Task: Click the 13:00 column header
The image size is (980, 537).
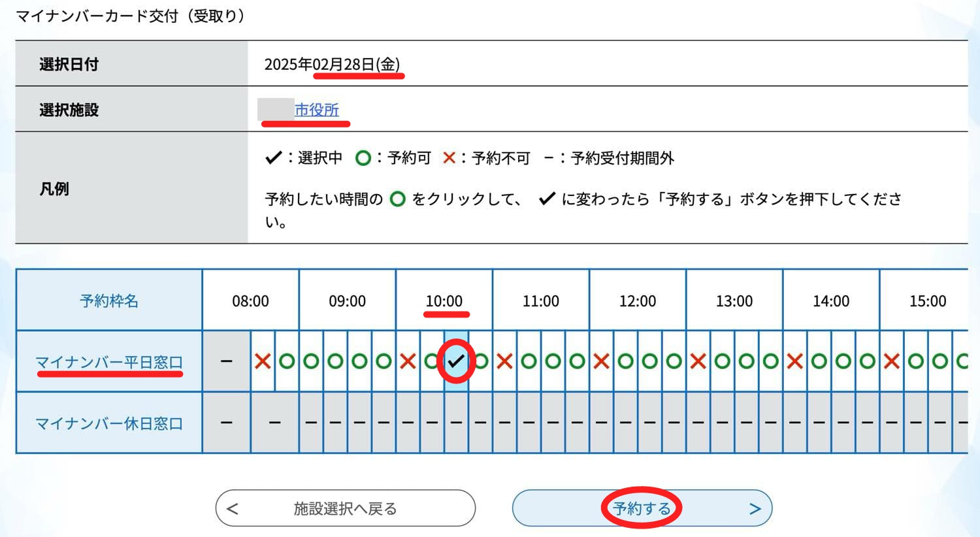Action: [734, 301]
